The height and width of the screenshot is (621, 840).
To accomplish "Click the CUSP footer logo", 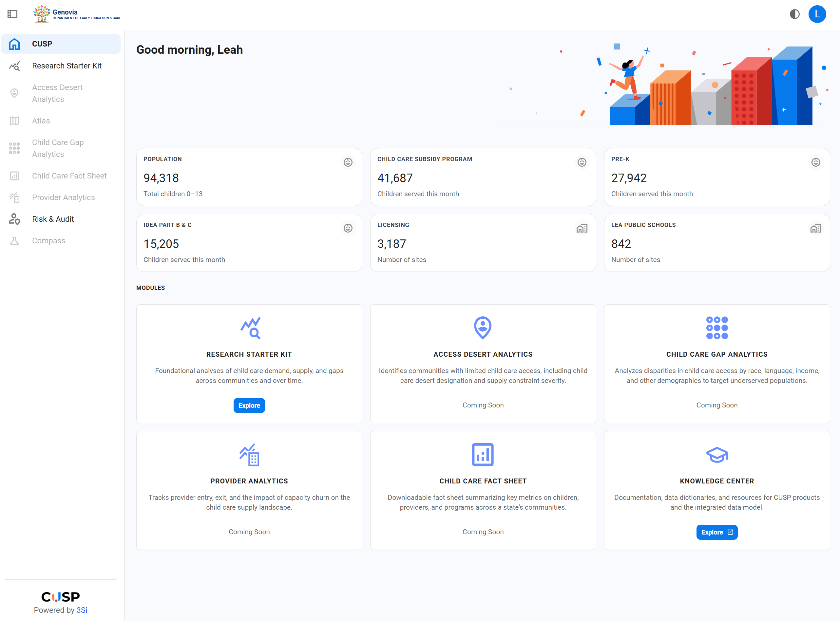I will [61, 596].
